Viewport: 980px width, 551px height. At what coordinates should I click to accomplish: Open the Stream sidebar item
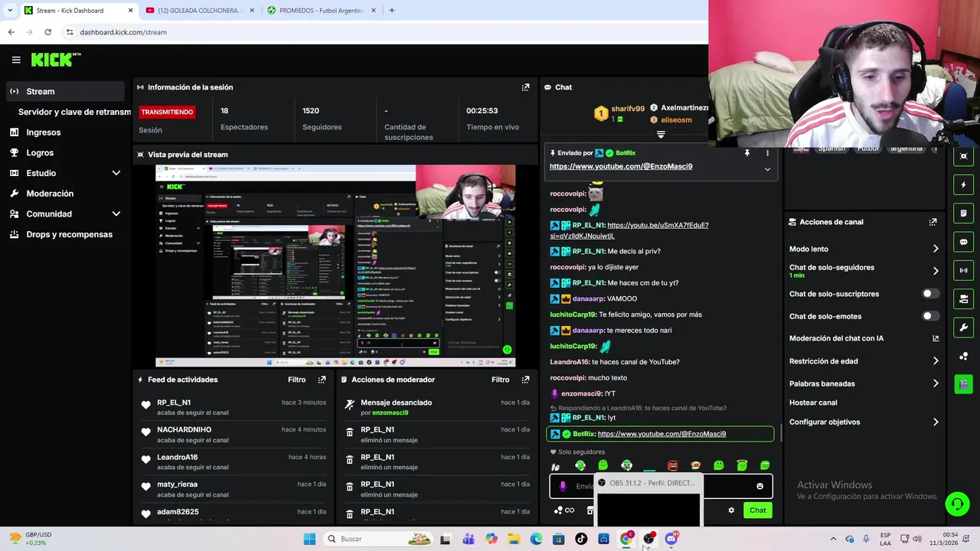(x=66, y=91)
